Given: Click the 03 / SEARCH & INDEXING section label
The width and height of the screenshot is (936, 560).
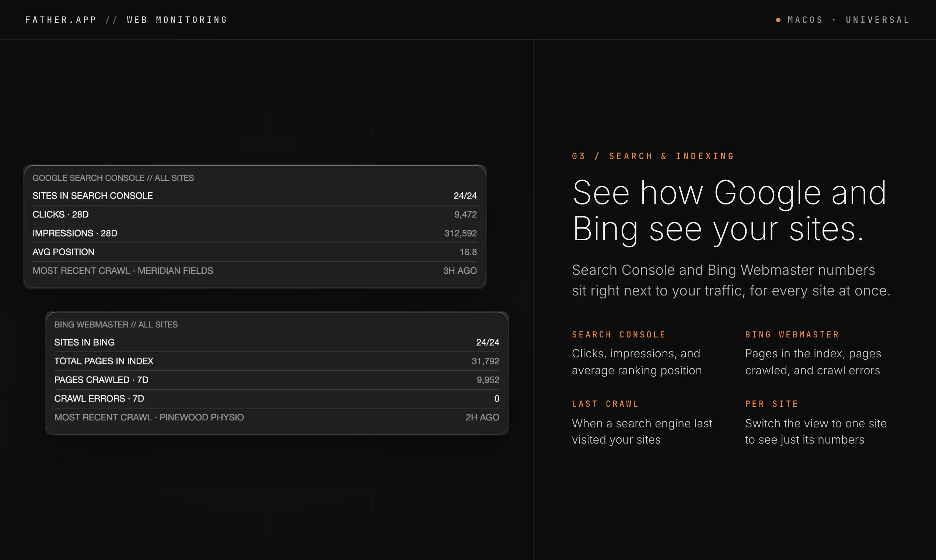Looking at the screenshot, I should 653,156.
